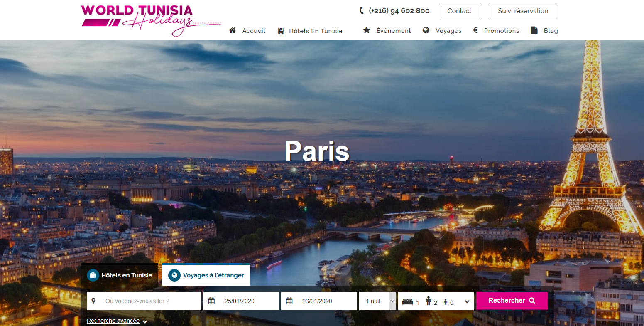
Task: Select the Voyages à l'étranger tab
Action: (x=206, y=275)
